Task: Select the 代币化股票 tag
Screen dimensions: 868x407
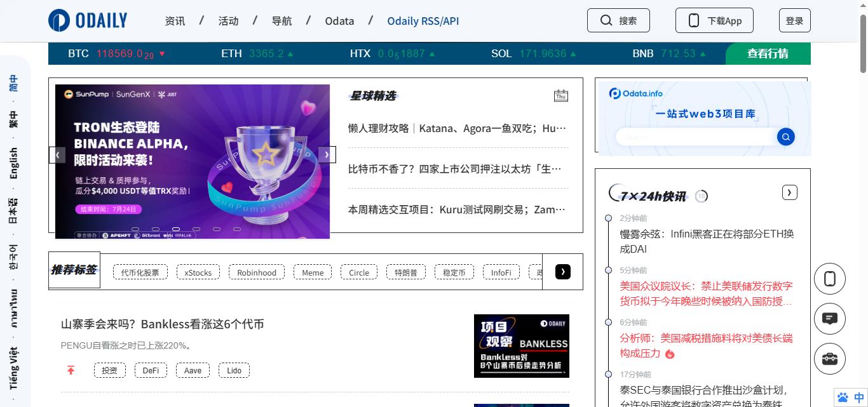Action: pos(140,272)
